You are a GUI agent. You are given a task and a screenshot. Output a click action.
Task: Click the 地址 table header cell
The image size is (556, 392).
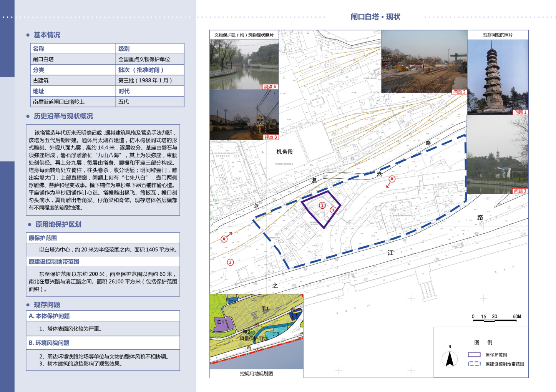73,91
